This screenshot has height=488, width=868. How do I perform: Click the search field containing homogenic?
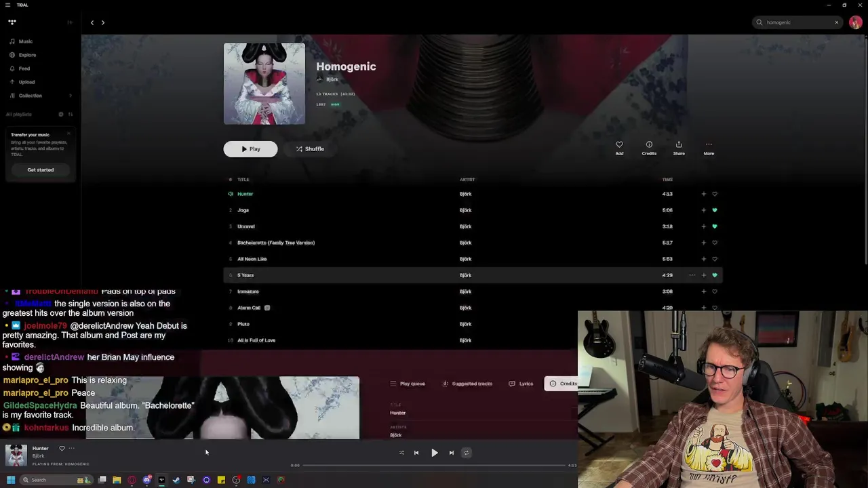click(x=797, y=22)
